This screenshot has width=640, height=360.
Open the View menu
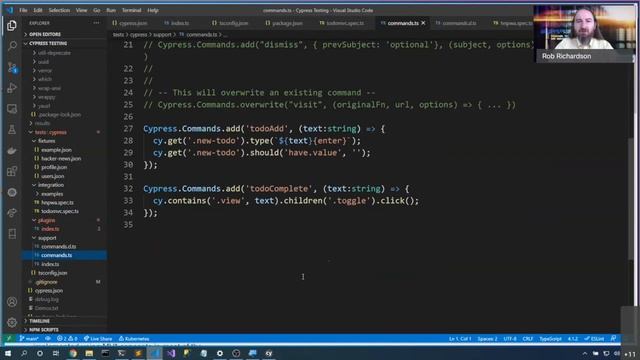pos(81,10)
